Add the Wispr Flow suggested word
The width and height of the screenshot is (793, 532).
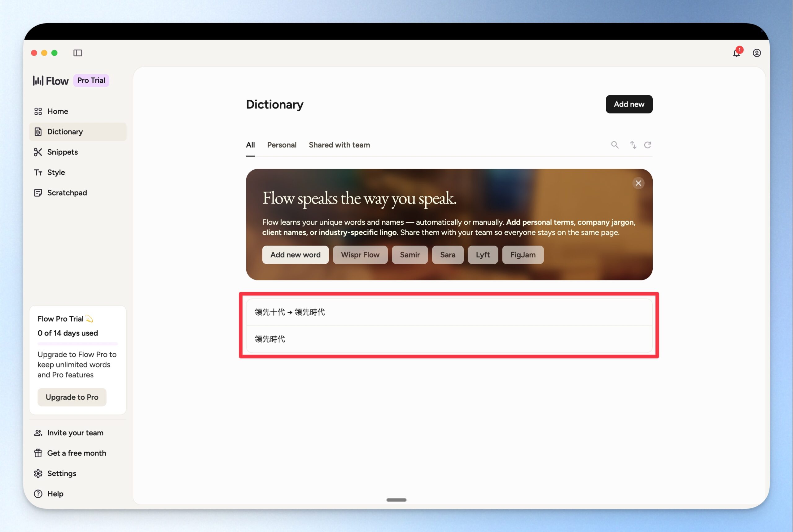coord(360,255)
